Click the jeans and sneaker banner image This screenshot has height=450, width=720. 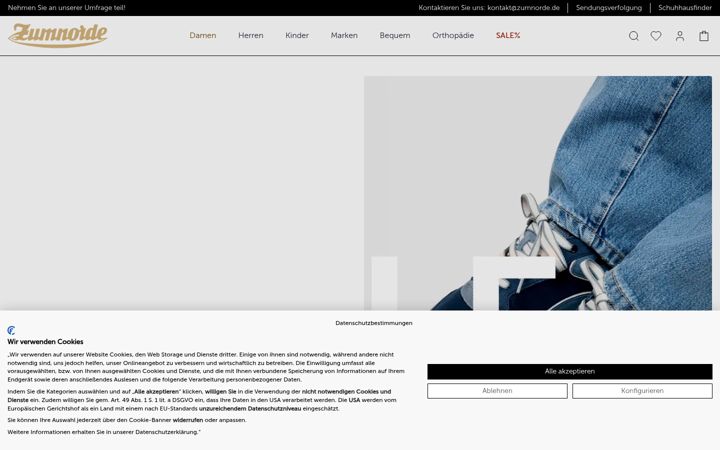pyautogui.click(x=538, y=193)
